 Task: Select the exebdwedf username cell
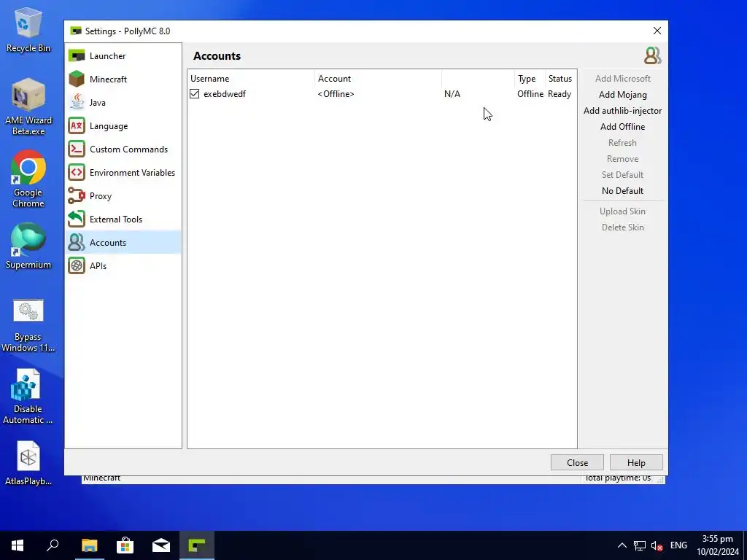click(225, 94)
